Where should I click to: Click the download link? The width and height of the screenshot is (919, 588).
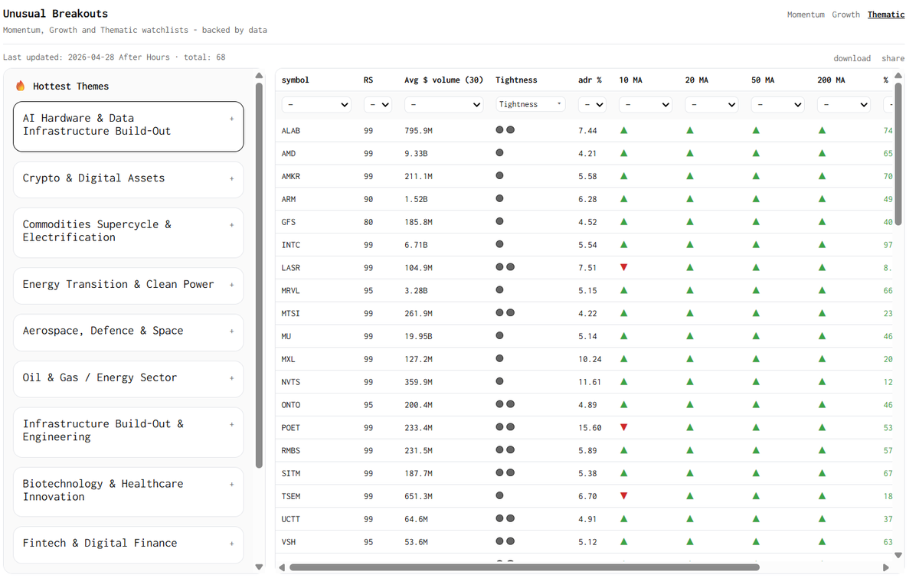[852, 58]
